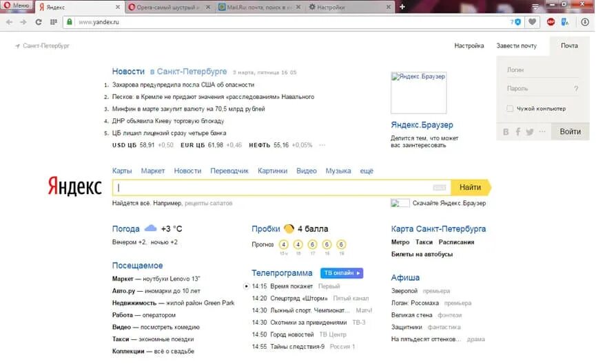Open the Картинки service link
The width and height of the screenshot is (596, 364).
272,171
